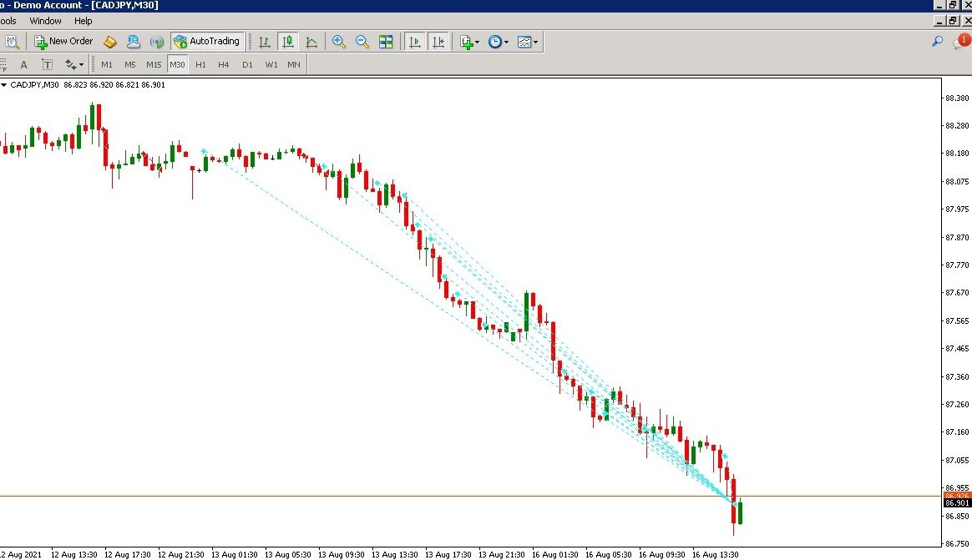Click the 16 Aug 13:30 time label
972x560 pixels.
716,554
